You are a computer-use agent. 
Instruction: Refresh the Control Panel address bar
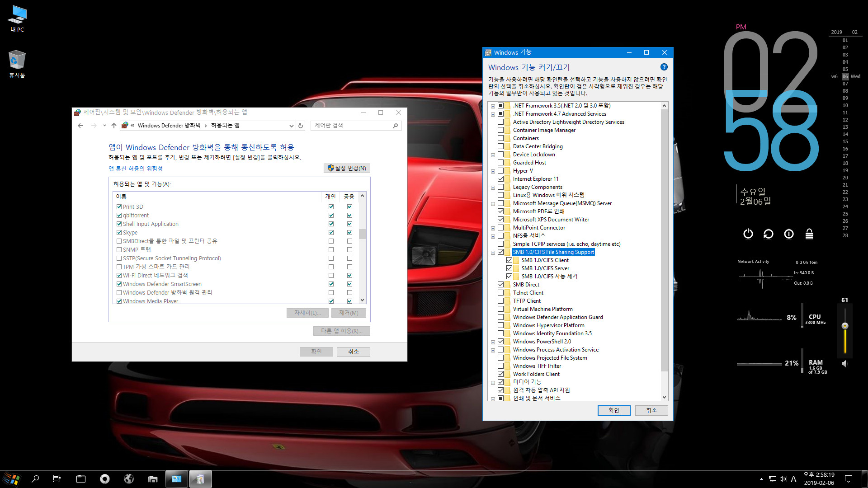(x=301, y=126)
